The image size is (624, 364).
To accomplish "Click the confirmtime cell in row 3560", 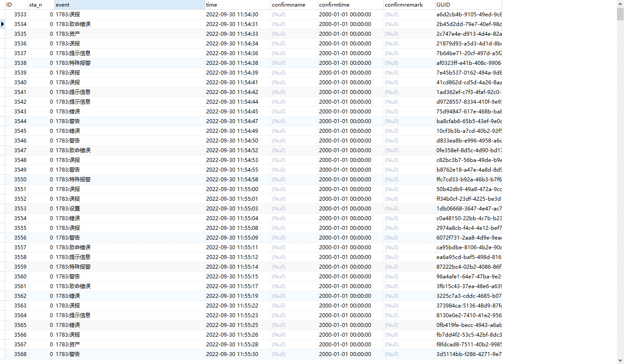I will click(x=350, y=277).
